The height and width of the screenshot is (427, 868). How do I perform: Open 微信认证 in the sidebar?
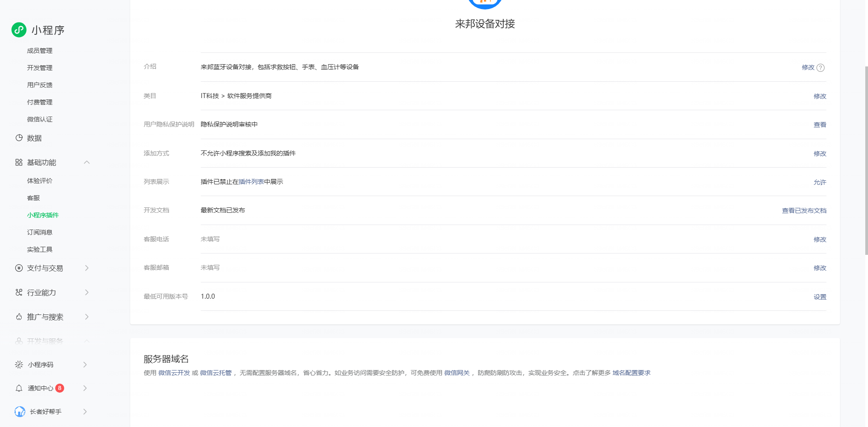40,119
